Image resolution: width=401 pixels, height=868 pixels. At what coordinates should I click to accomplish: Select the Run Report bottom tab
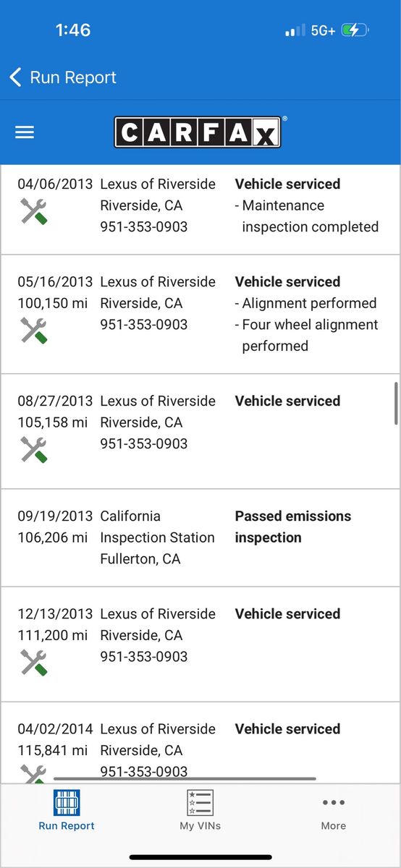tap(67, 810)
